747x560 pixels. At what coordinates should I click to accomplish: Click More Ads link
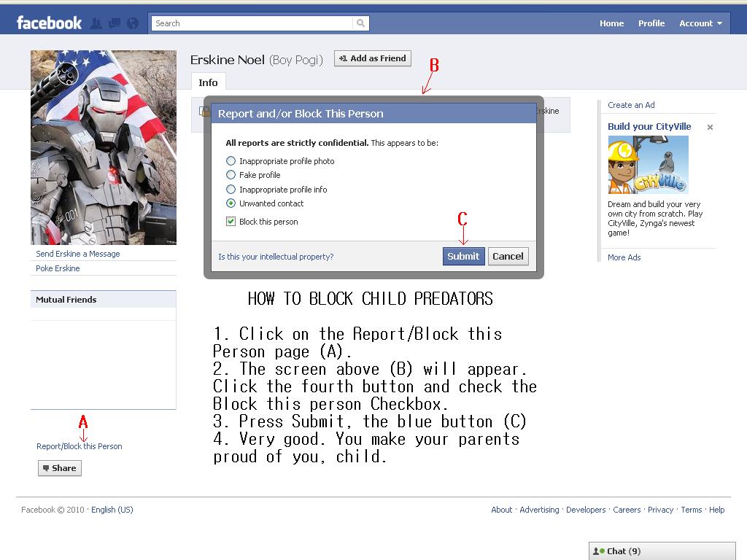point(624,257)
